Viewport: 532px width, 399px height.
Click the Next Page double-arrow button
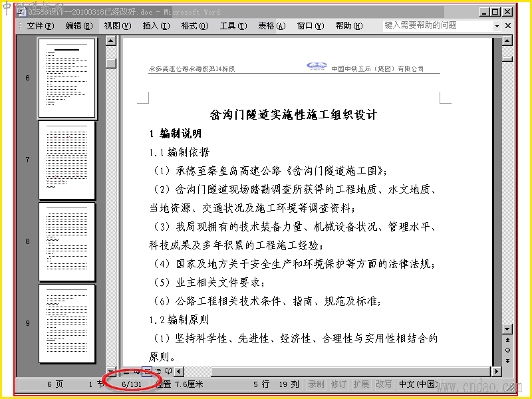click(507, 360)
